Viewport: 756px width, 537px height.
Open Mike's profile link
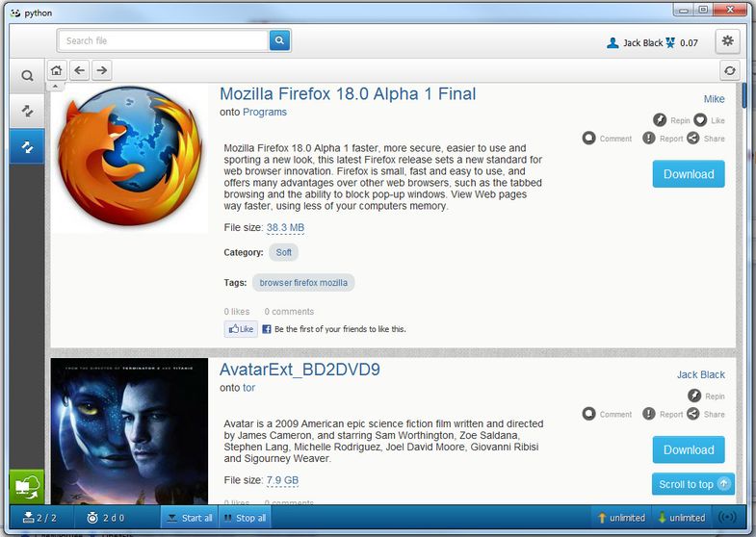pyautogui.click(x=714, y=99)
